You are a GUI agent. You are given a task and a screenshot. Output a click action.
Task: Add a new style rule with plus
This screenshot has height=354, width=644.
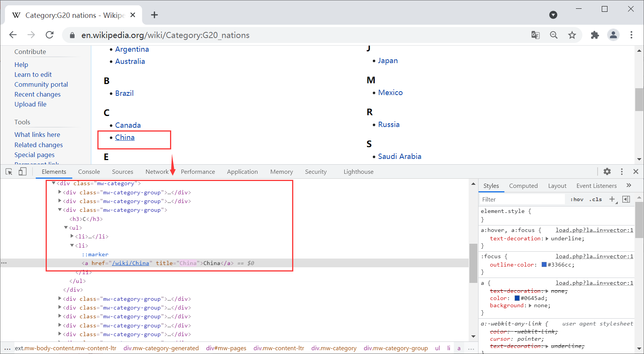click(x=612, y=199)
